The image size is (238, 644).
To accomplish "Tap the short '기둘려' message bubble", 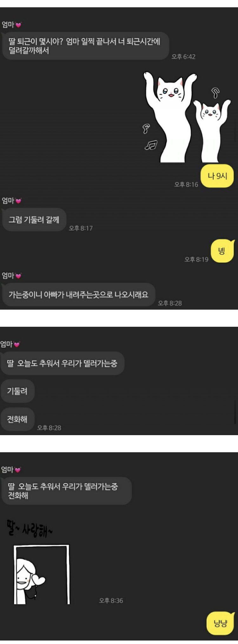I will pyautogui.click(x=17, y=391).
